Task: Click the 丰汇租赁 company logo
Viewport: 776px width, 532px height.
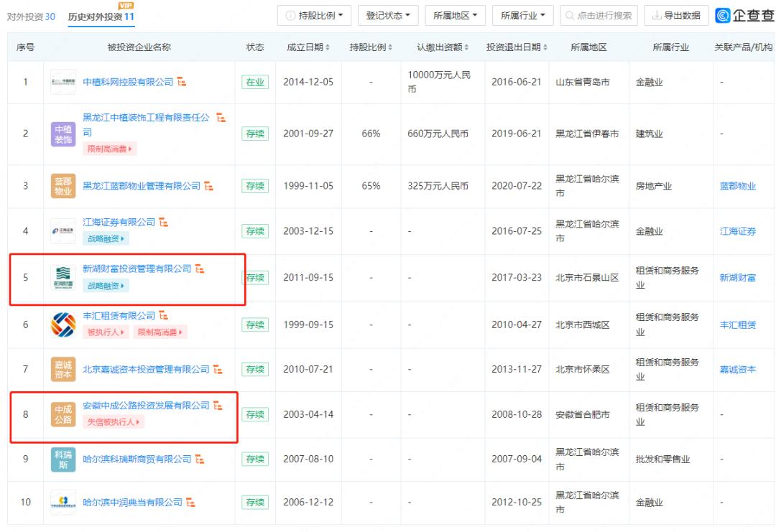Action: click(63, 322)
